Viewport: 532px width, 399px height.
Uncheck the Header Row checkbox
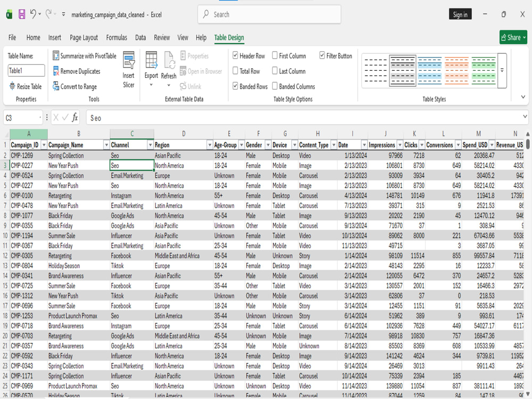tap(236, 55)
